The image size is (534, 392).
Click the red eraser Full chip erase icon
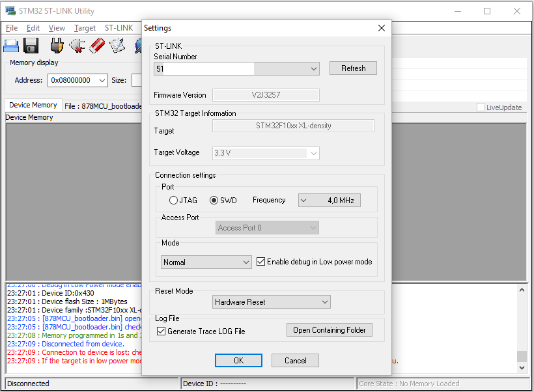point(97,46)
